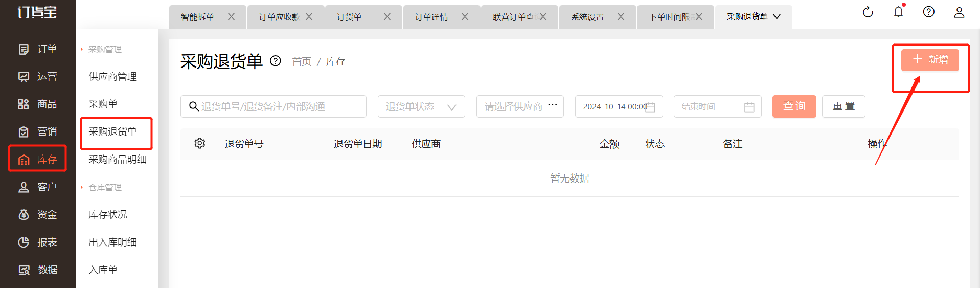Open the 商品 sidebar module

pyautogui.click(x=38, y=104)
